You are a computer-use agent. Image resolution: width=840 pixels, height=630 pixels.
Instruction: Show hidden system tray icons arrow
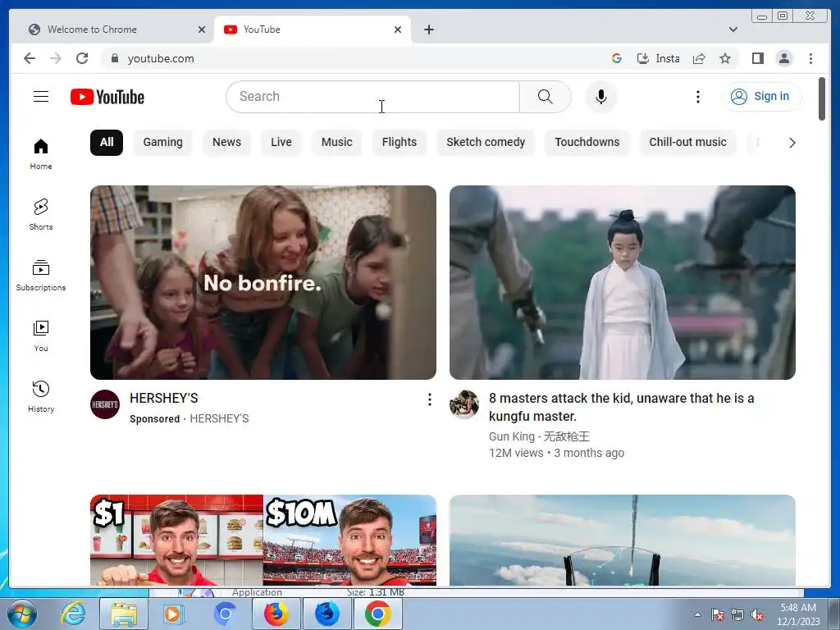point(697,614)
